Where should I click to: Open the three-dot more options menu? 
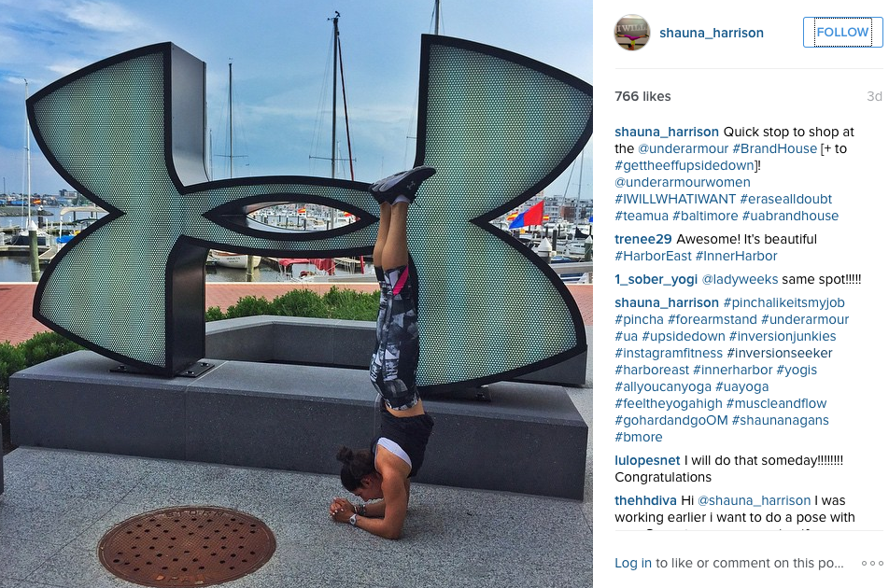point(872,563)
